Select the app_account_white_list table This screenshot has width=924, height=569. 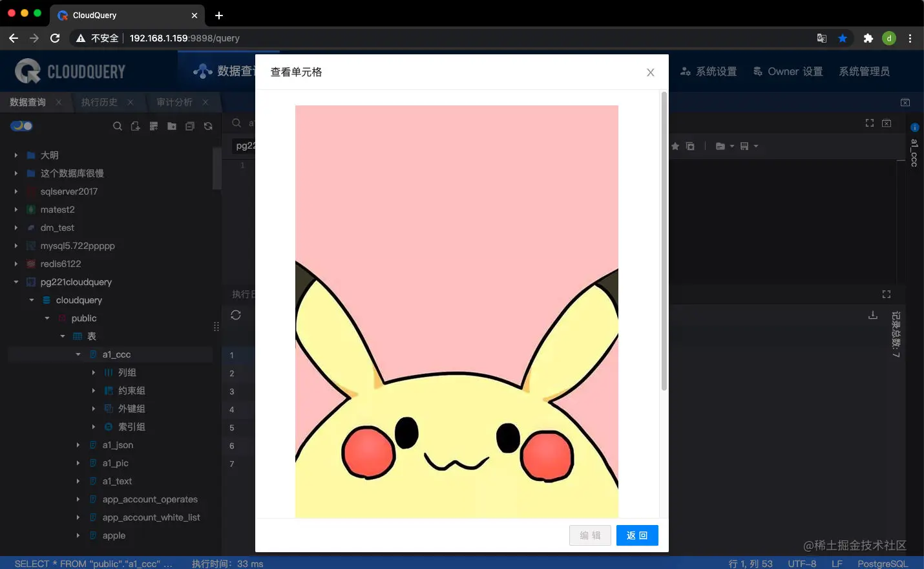coord(151,517)
